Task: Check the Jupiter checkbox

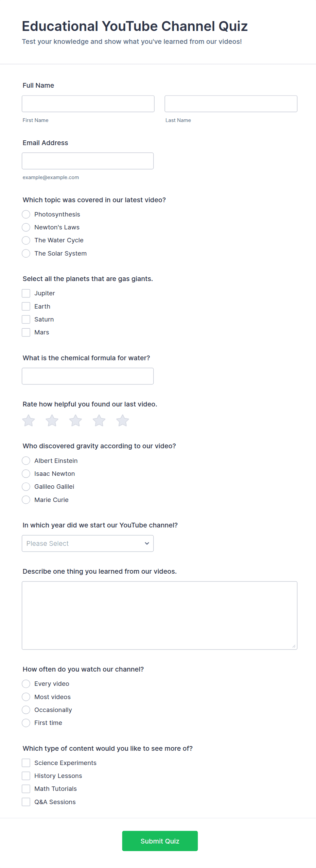Action: tap(26, 293)
